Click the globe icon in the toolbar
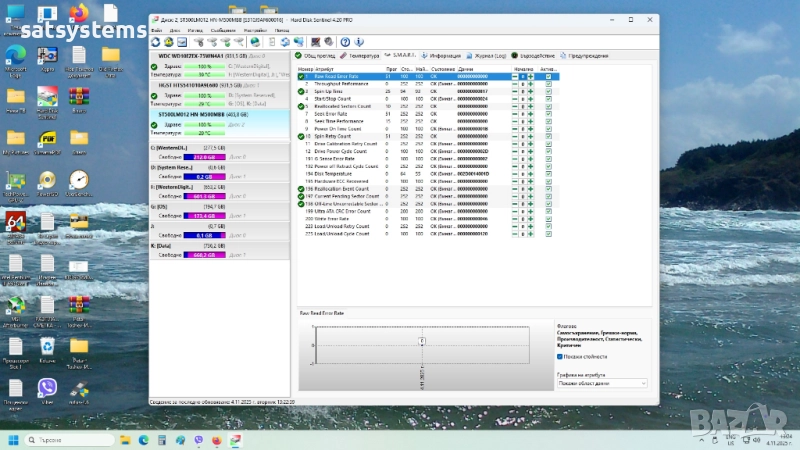The height and width of the screenshot is (450, 800). pos(256,42)
